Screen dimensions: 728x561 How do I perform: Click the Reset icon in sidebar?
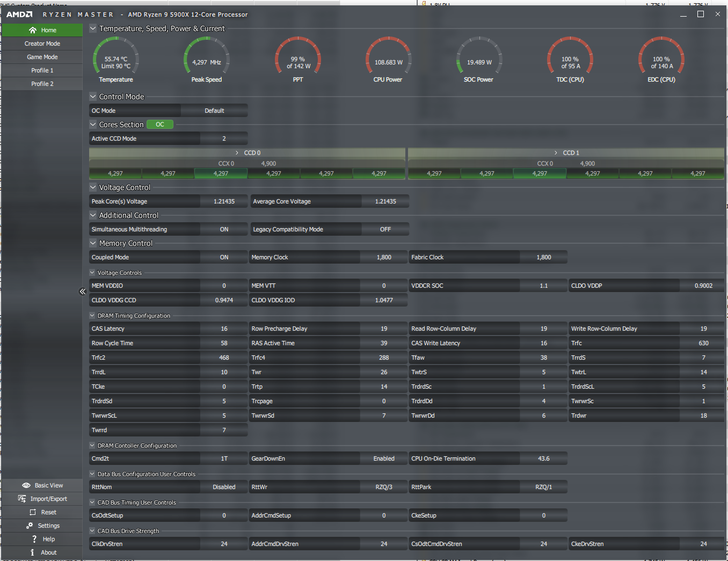[33, 512]
